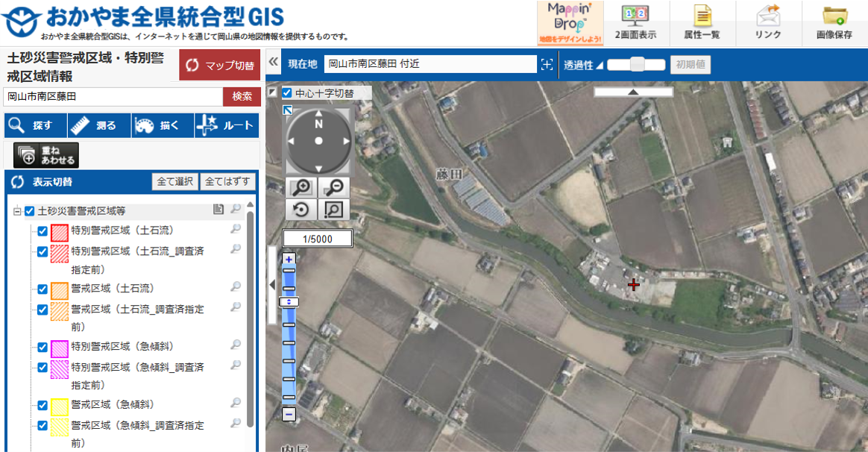Select the 描く draw tab
Screen dimensions: 868x452
click(161, 126)
